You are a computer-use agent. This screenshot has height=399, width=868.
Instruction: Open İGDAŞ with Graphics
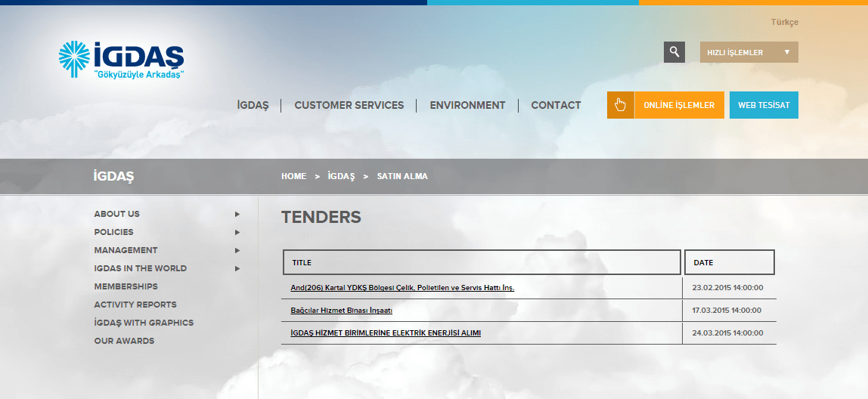coord(144,323)
